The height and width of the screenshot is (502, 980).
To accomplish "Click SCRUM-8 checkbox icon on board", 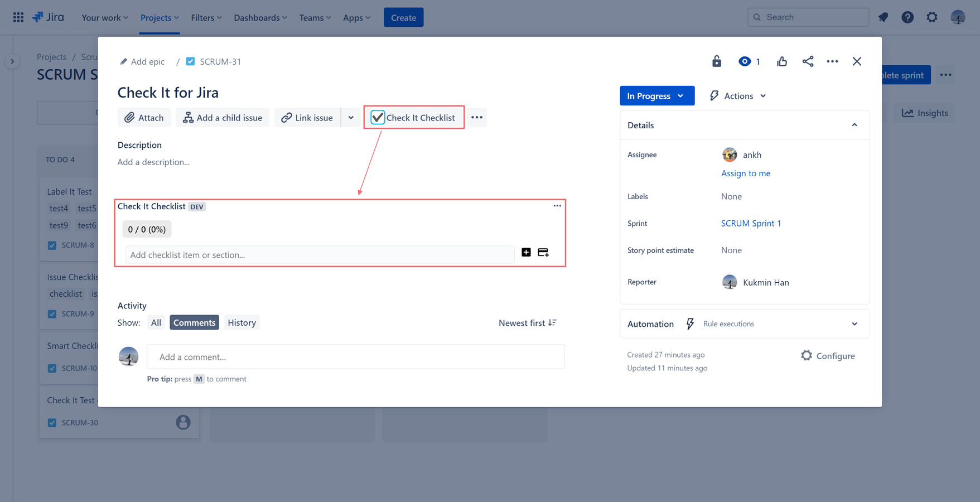I will tap(52, 245).
